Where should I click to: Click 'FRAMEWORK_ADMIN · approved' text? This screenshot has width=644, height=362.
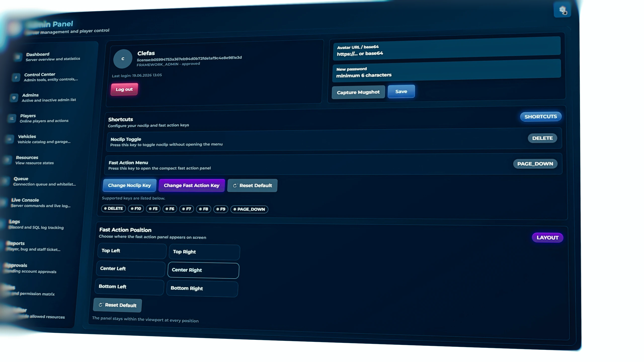click(168, 64)
